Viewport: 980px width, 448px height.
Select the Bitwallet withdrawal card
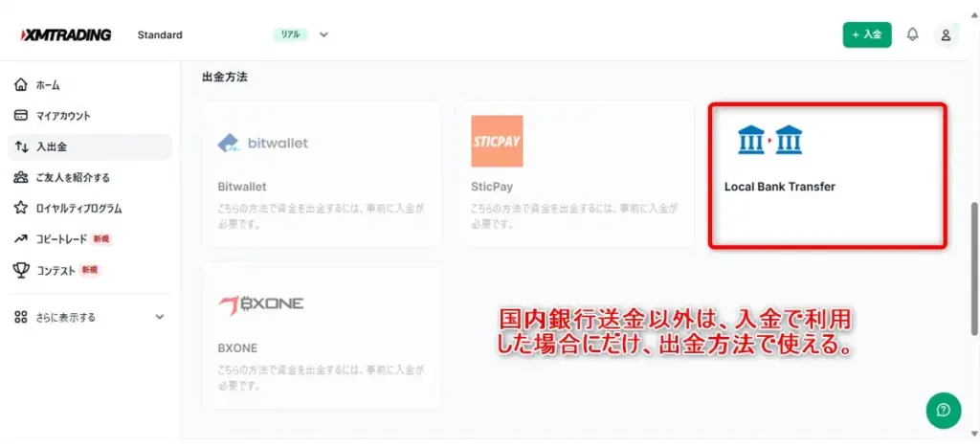coord(322,174)
